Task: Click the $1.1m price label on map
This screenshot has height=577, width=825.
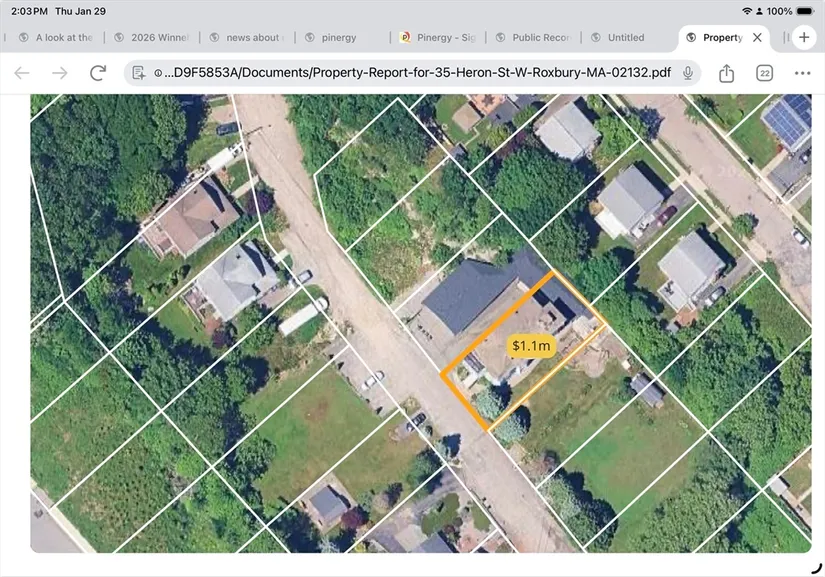Action: (x=531, y=346)
